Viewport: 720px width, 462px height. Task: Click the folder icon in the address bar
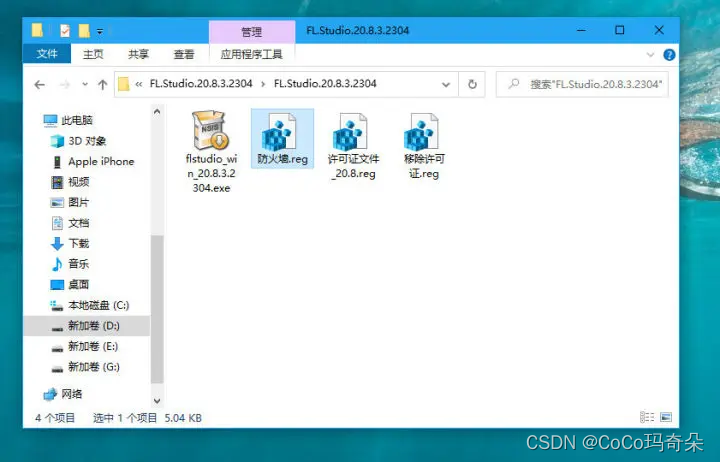124,85
